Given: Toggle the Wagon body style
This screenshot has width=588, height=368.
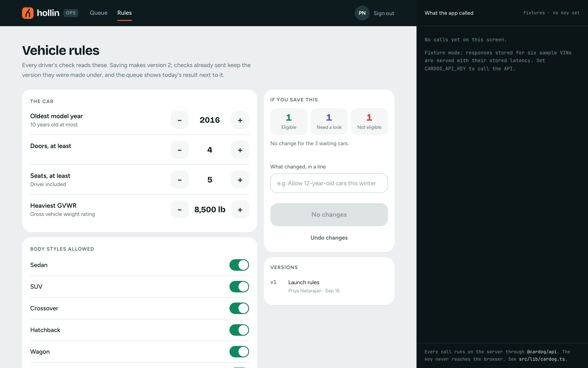Looking at the screenshot, I should [x=239, y=352].
